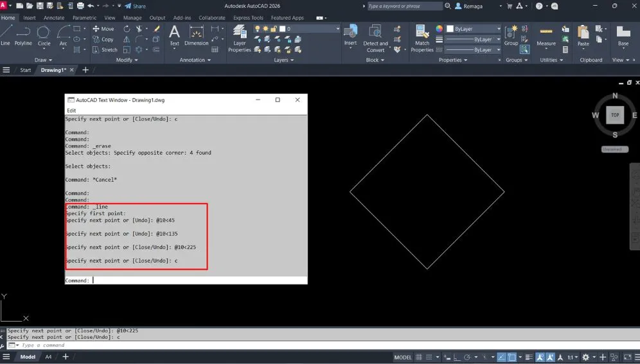The width and height of the screenshot is (640, 364).
Task: Toggle object snap tracking in status bar
Action: click(502, 357)
